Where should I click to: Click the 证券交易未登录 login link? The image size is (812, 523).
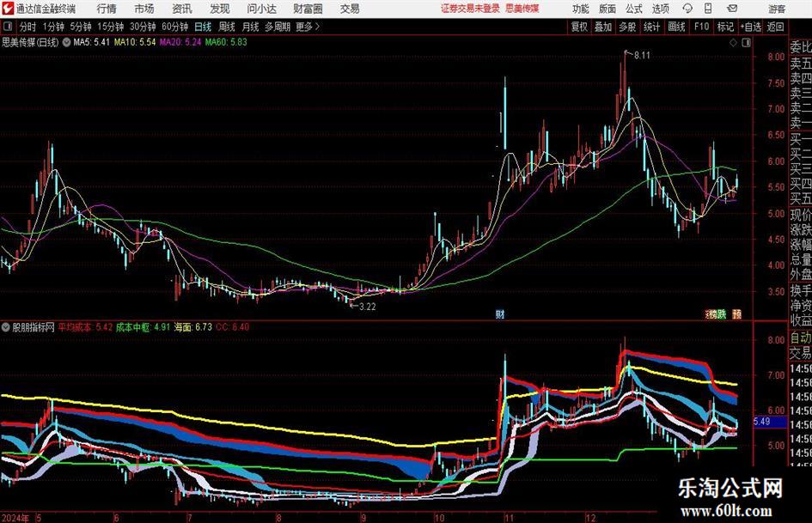470,9
